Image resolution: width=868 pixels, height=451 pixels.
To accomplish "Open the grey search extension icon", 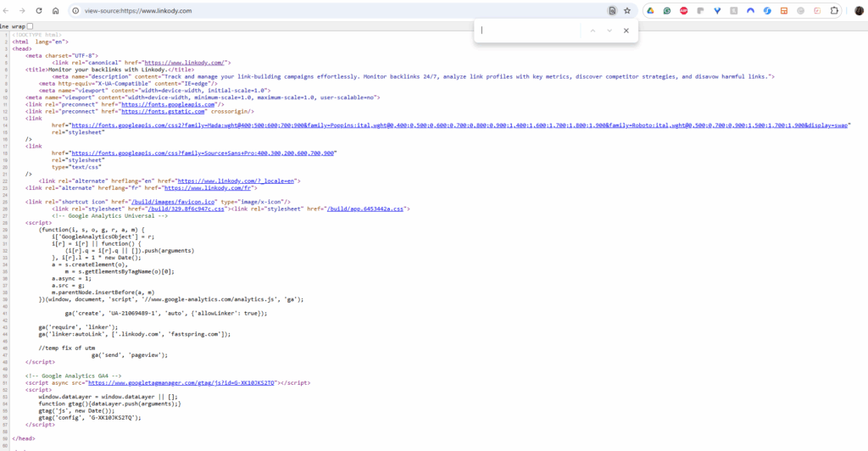I will [x=734, y=10].
